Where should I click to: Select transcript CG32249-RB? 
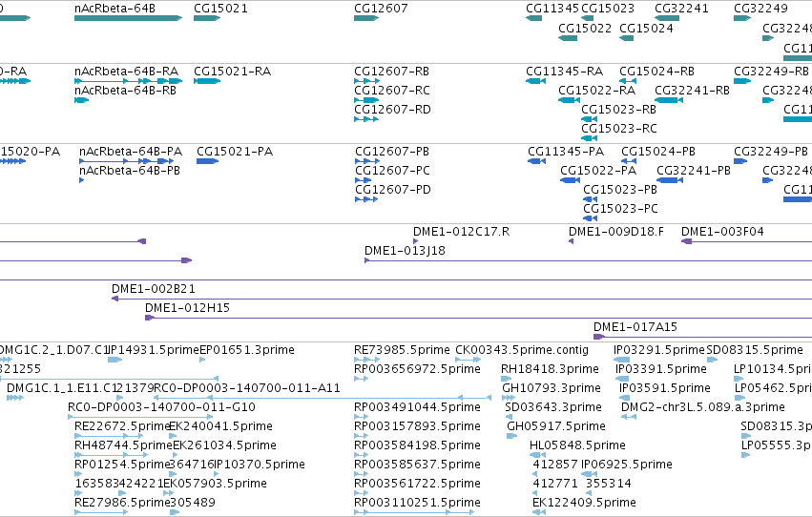[742, 81]
